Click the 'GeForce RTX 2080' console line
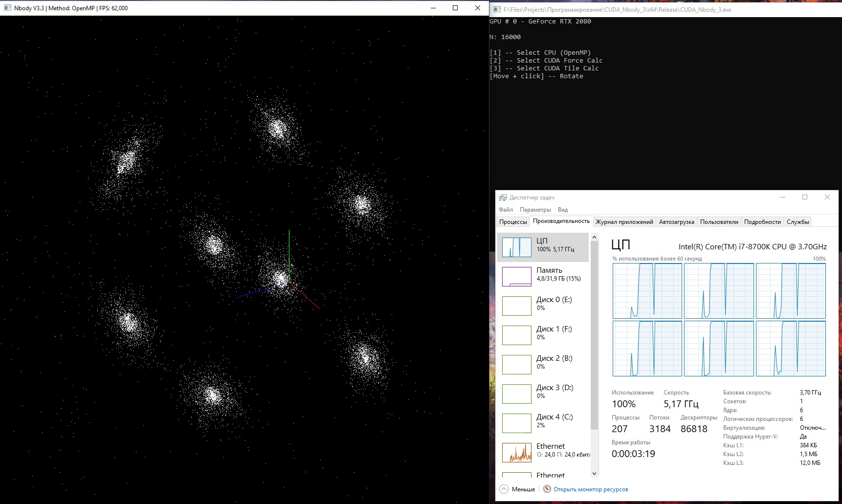 [x=540, y=22]
